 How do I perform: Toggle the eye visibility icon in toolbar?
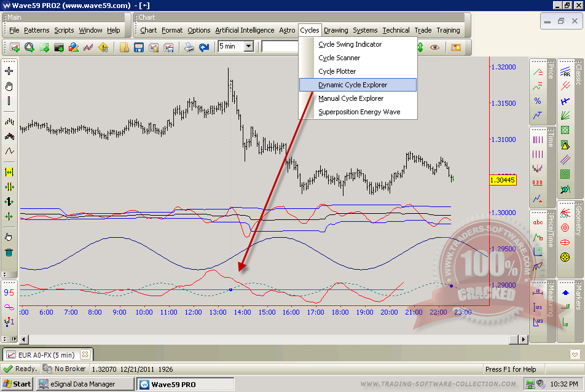(x=435, y=47)
